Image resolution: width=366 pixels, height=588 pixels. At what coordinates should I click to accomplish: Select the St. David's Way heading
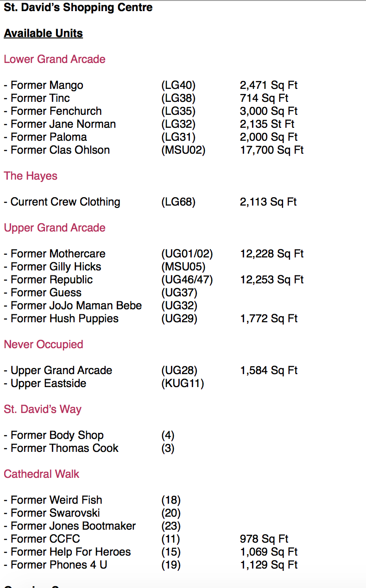[x=43, y=409]
